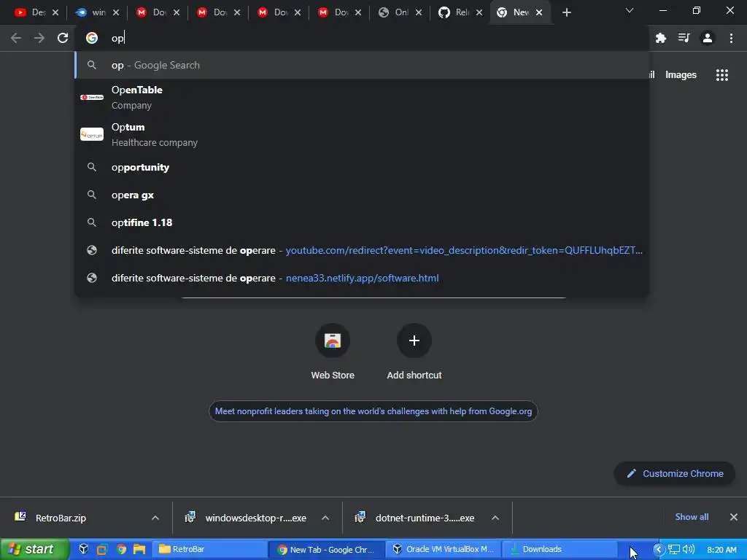Reload the page with the refresh icon
The height and width of the screenshot is (560, 747).
(63, 38)
